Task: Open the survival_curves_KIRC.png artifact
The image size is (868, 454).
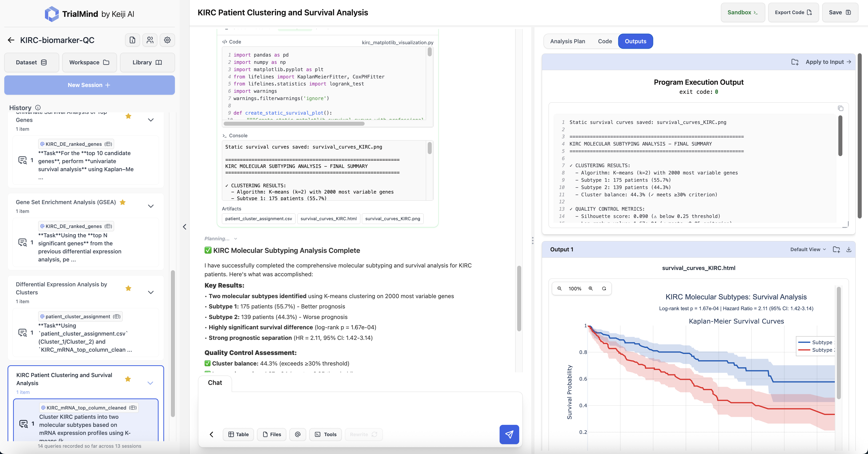Action: click(x=392, y=218)
